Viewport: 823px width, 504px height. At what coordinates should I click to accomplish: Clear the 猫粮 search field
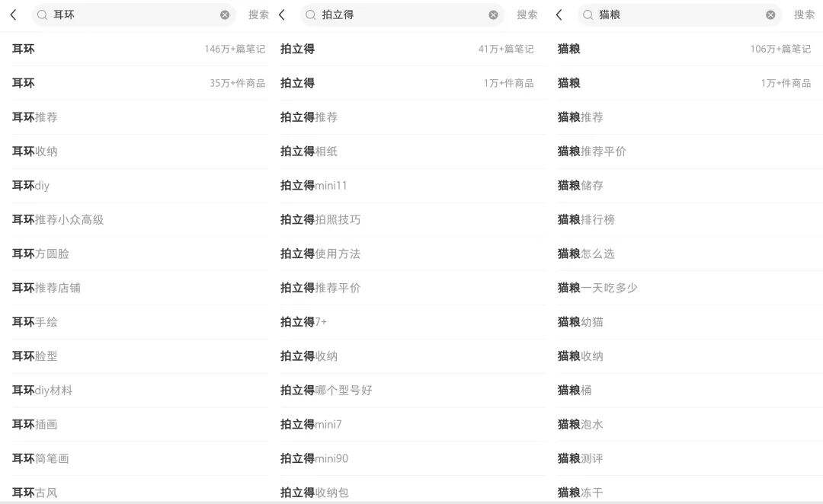pos(770,15)
